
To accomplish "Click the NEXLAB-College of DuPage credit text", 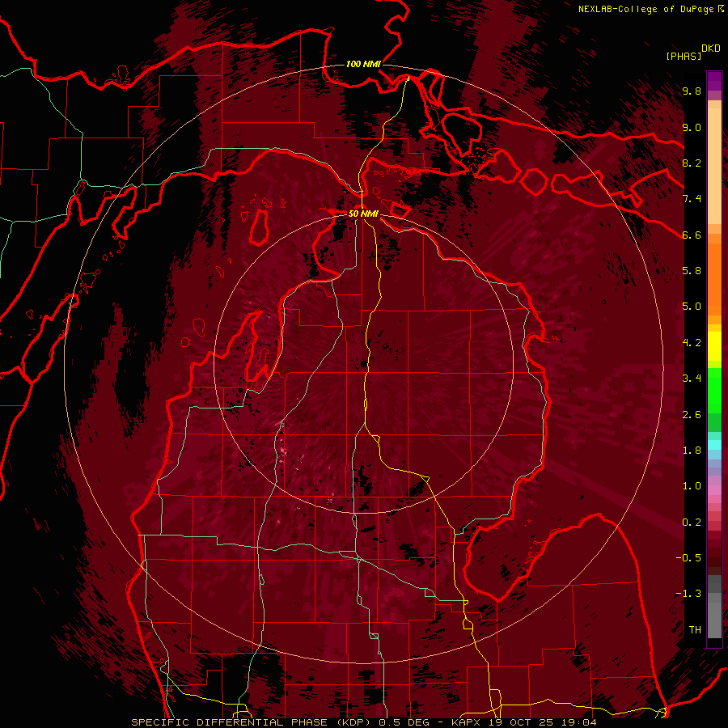I will coord(646,9).
